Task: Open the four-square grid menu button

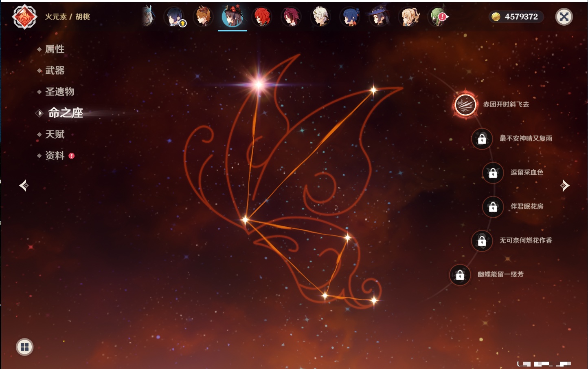Action: [x=24, y=347]
